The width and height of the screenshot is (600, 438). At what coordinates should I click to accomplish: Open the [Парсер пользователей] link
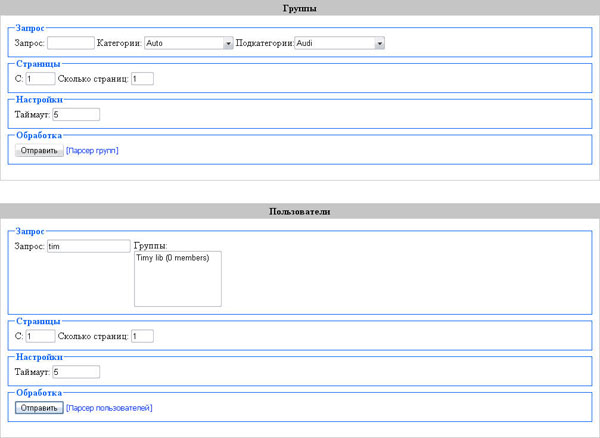pyautogui.click(x=109, y=408)
